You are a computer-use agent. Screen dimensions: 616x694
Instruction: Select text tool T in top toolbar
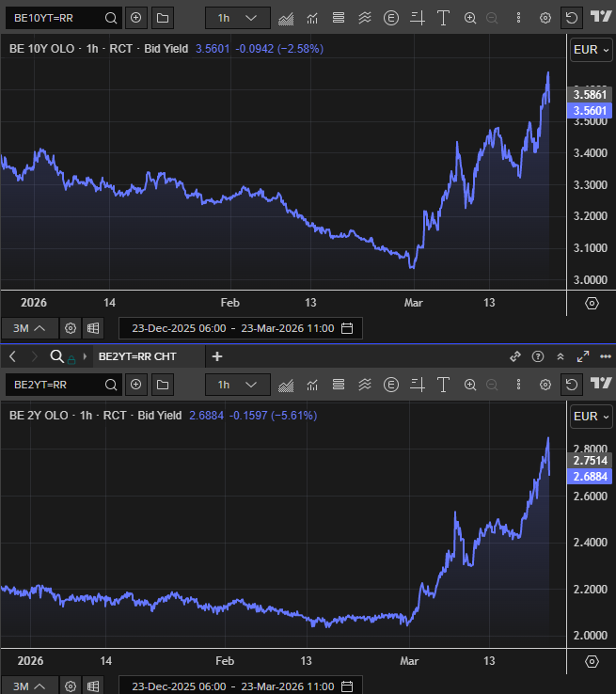tap(443, 18)
